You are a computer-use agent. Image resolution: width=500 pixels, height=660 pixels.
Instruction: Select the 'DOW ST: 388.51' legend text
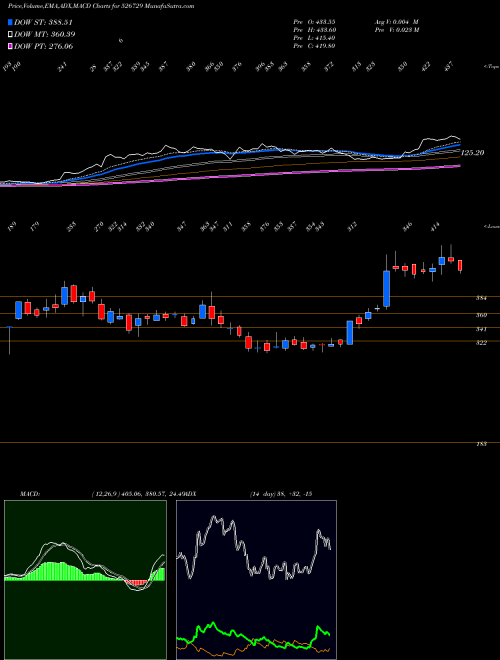[x=43, y=22]
